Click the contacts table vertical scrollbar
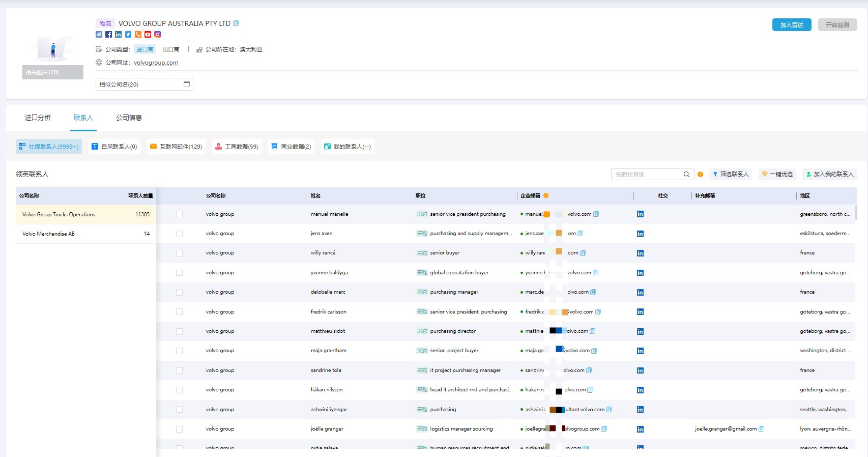Image resolution: width=868 pixels, height=457 pixels. coord(856,212)
